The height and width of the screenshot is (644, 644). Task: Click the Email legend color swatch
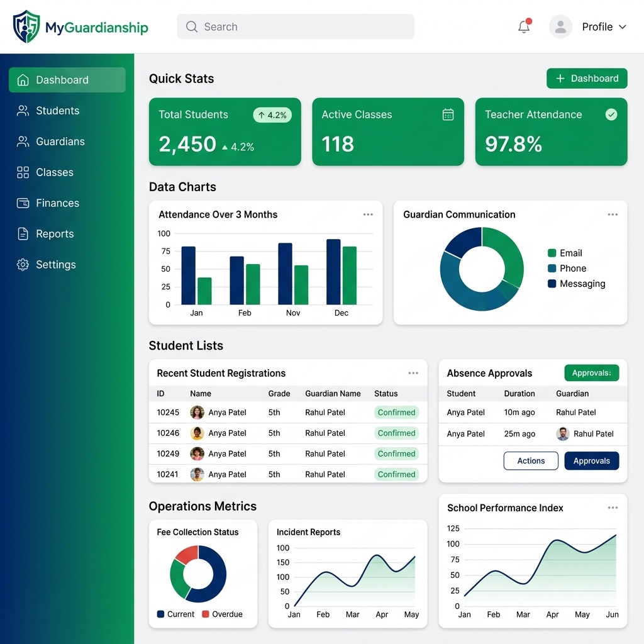coord(552,253)
